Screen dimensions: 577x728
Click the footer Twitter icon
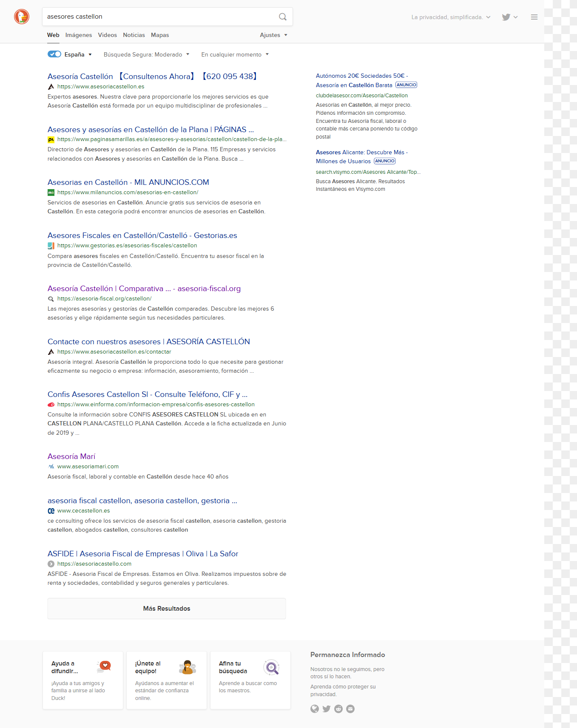327,708
